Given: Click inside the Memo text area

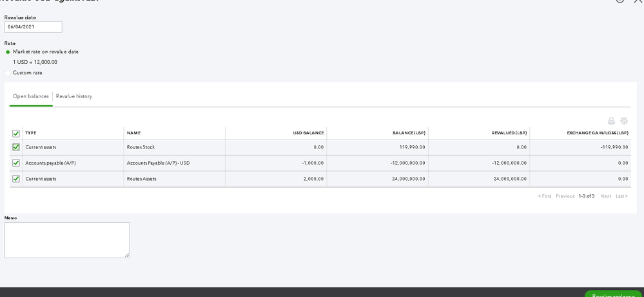Looking at the screenshot, I should (67, 240).
